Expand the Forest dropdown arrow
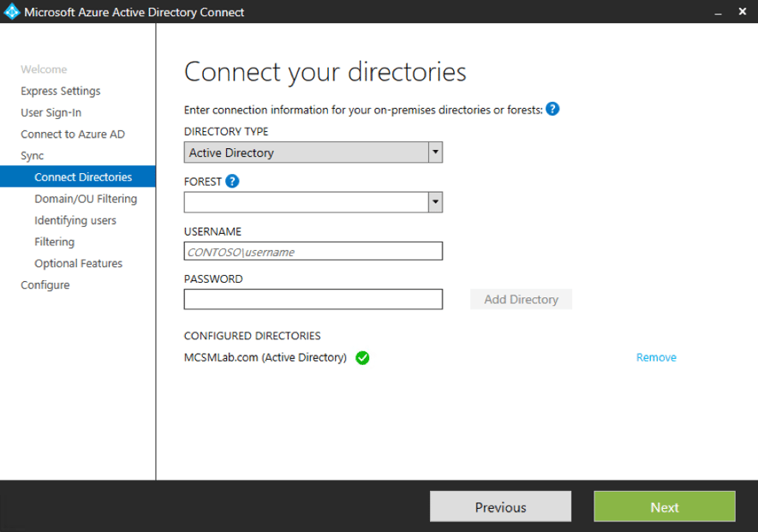This screenshot has width=758, height=532. (x=435, y=202)
